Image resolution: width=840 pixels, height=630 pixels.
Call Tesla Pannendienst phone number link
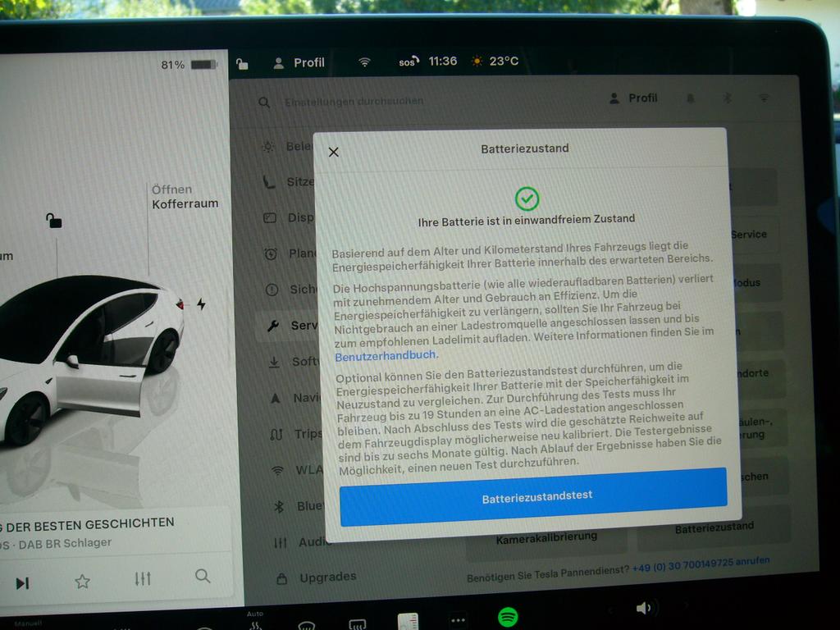click(701, 564)
